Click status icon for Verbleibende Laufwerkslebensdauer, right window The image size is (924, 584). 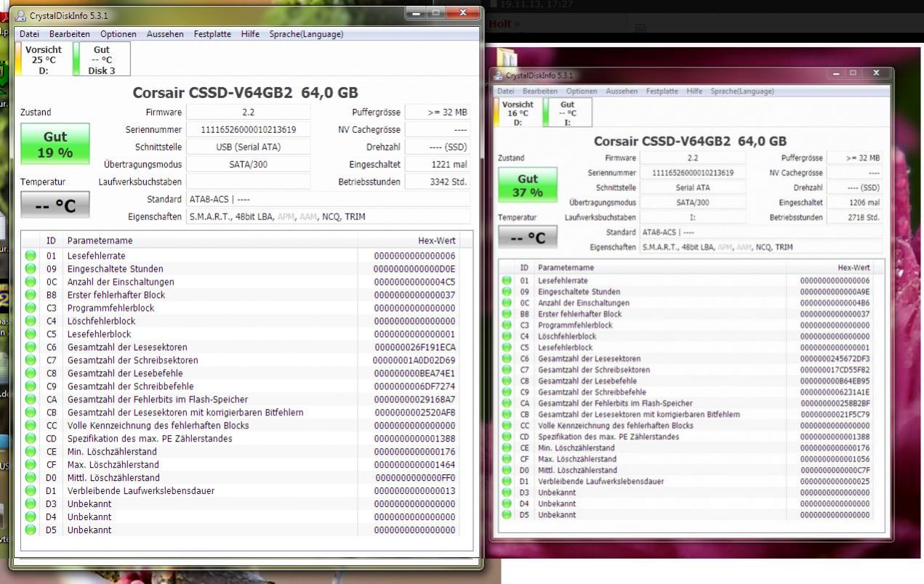pyautogui.click(x=507, y=482)
